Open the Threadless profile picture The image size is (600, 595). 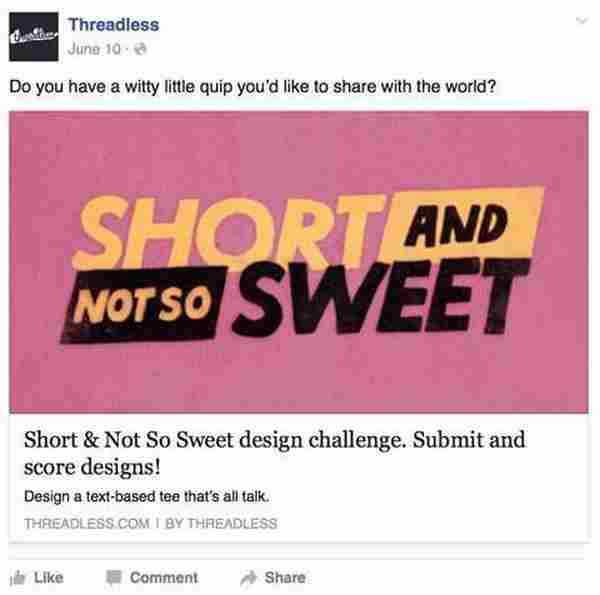point(31,36)
